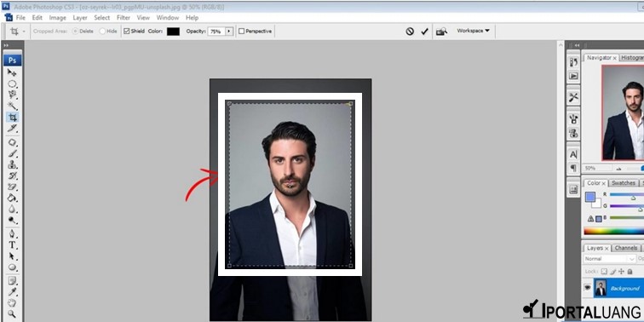The image size is (644, 322).
Task: Click the foreground color swatch in Color panel
Action: 590,197
